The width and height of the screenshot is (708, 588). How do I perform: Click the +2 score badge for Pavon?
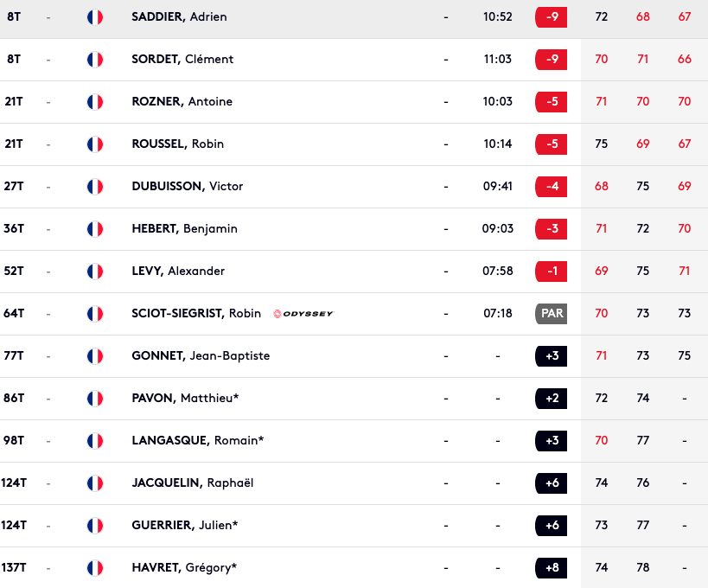[551, 399]
